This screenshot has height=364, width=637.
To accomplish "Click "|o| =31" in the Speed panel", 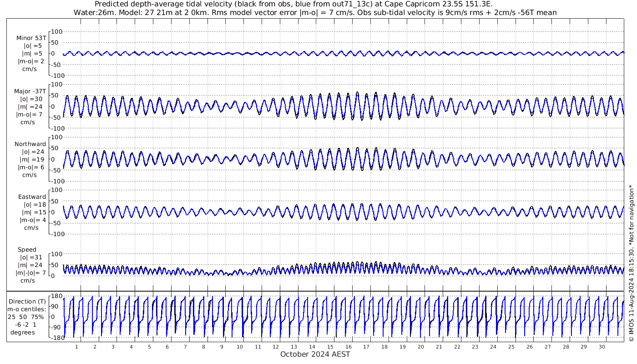I will [x=31, y=258].
